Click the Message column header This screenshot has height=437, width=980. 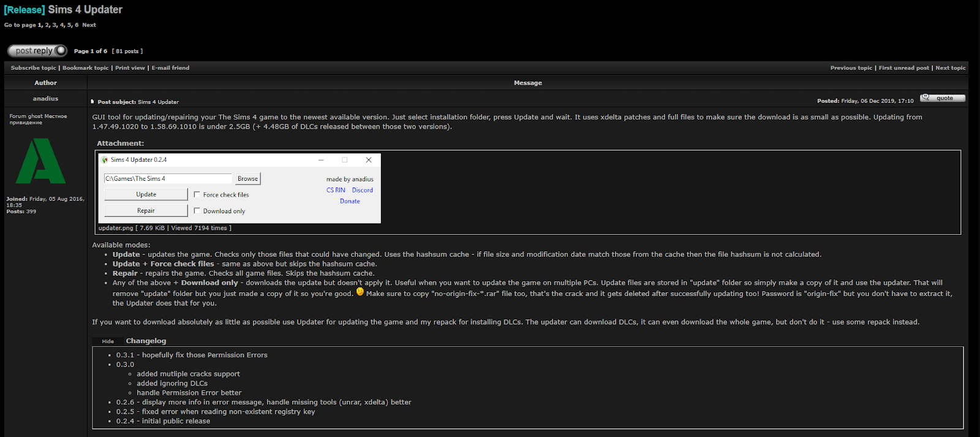[528, 83]
